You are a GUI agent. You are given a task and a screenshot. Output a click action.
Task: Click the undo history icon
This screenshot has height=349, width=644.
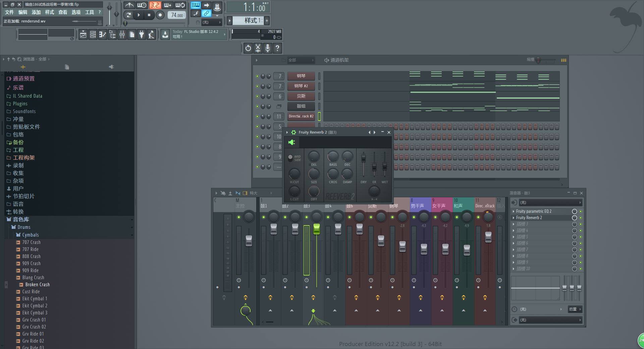248,48
